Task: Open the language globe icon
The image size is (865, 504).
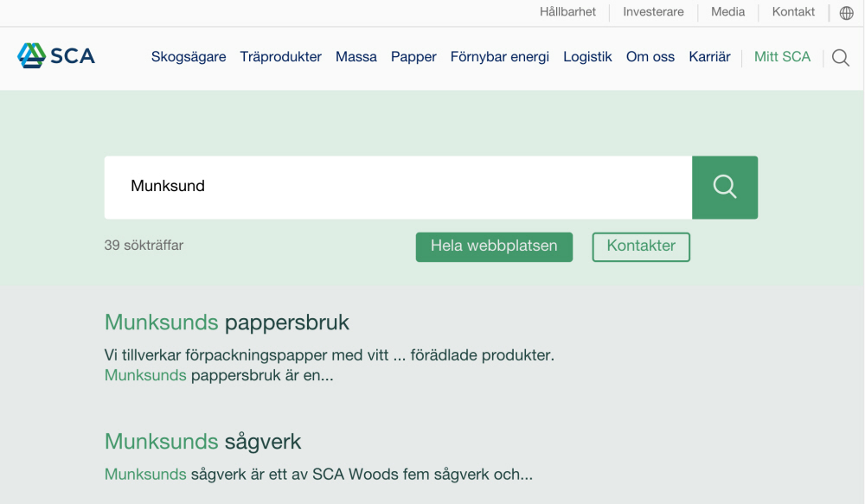Action: [846, 13]
